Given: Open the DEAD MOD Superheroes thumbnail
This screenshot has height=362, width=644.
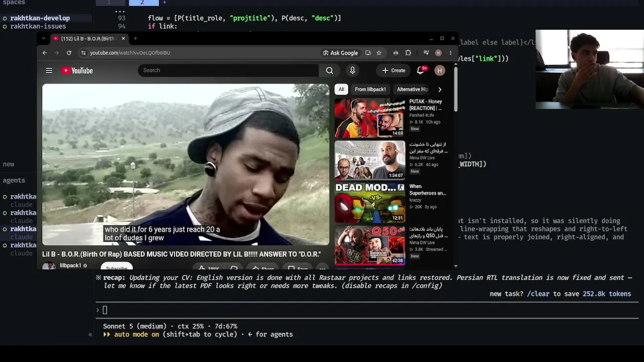Looking at the screenshot, I should (370, 203).
